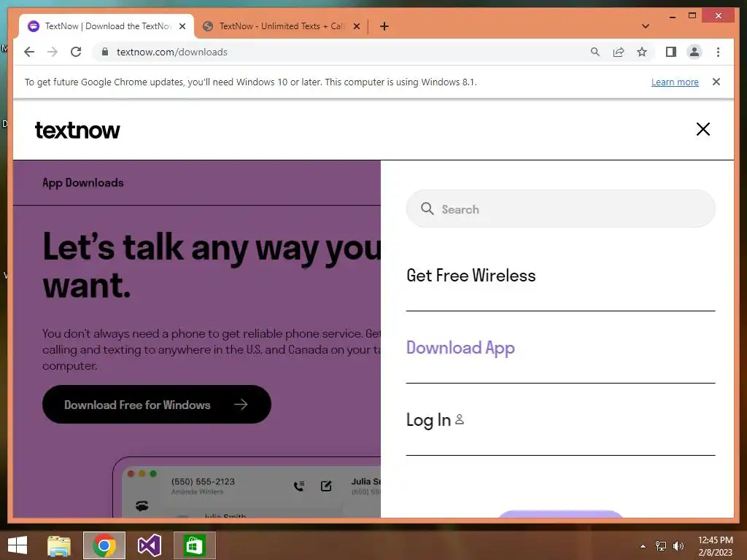Switch to TextNow Unlimited Texts tab
The image size is (747, 560).
point(281,26)
